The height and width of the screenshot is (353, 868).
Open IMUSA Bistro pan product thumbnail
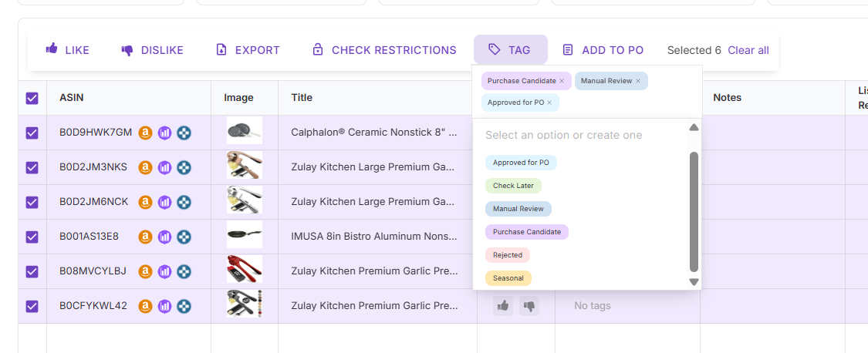click(244, 234)
